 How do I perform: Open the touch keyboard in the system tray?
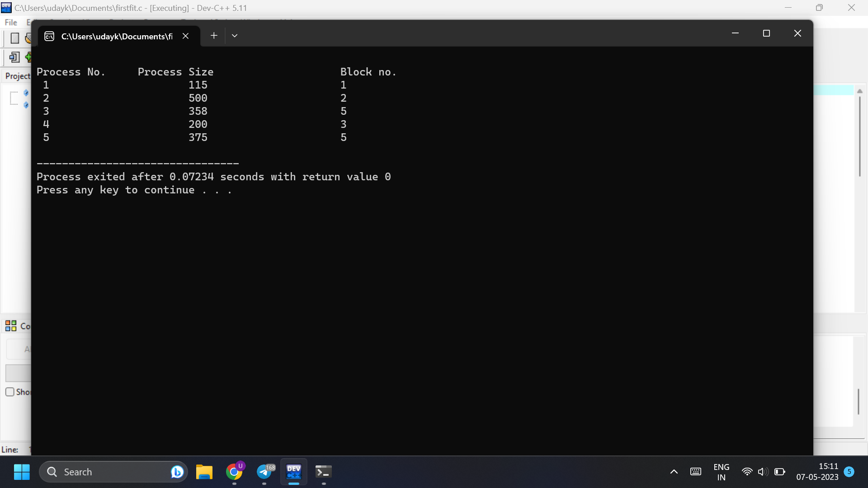pos(695,471)
